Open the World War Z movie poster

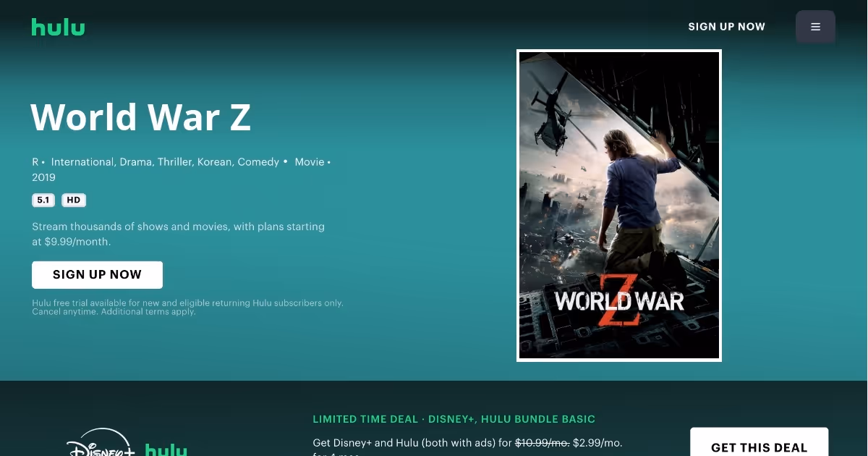[x=619, y=206]
